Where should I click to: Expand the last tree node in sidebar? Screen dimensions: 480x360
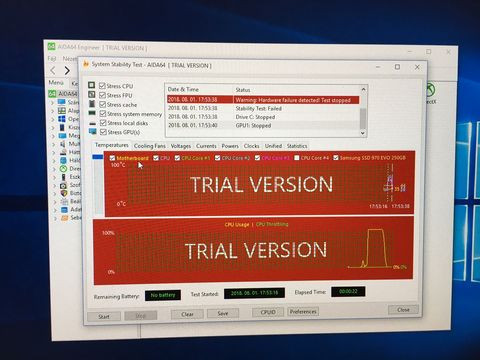(x=55, y=219)
